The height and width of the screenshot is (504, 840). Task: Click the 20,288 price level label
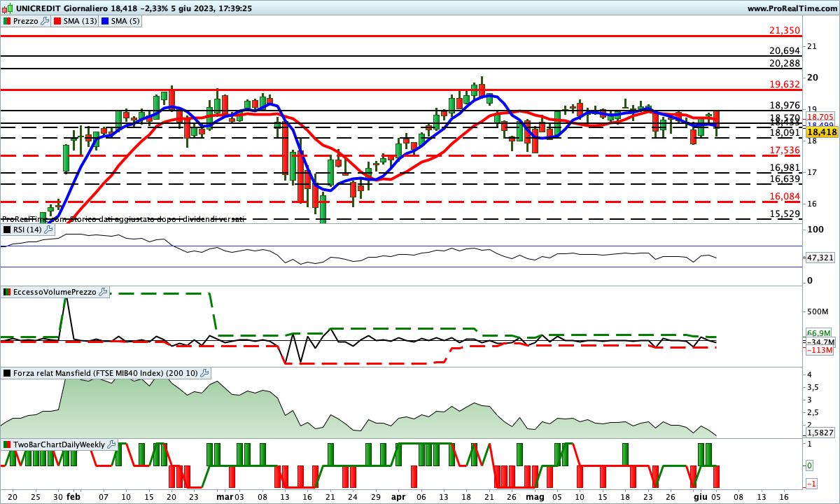click(x=784, y=63)
